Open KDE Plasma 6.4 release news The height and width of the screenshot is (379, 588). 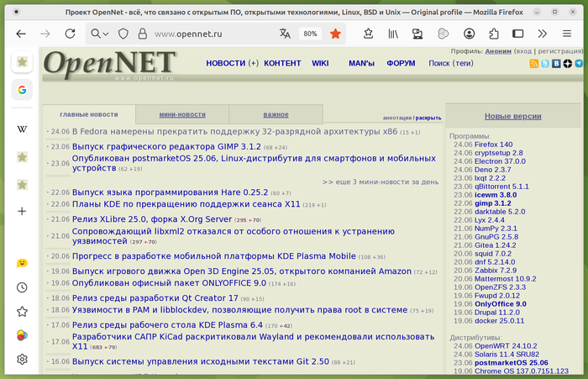click(x=167, y=325)
